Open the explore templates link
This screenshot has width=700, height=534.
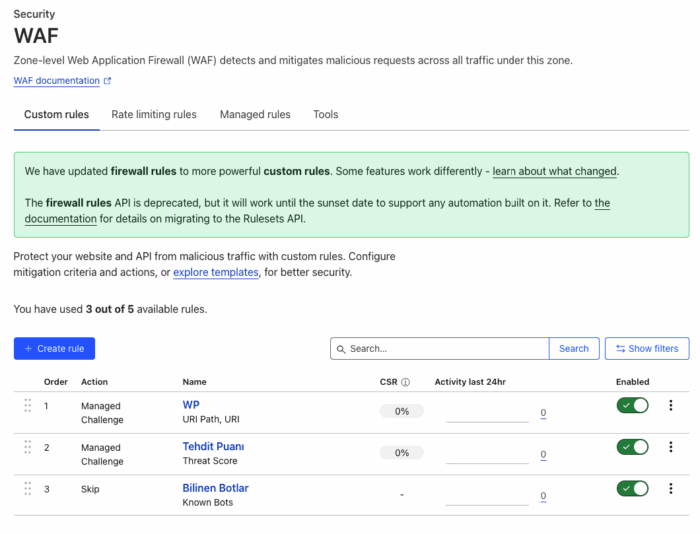216,272
